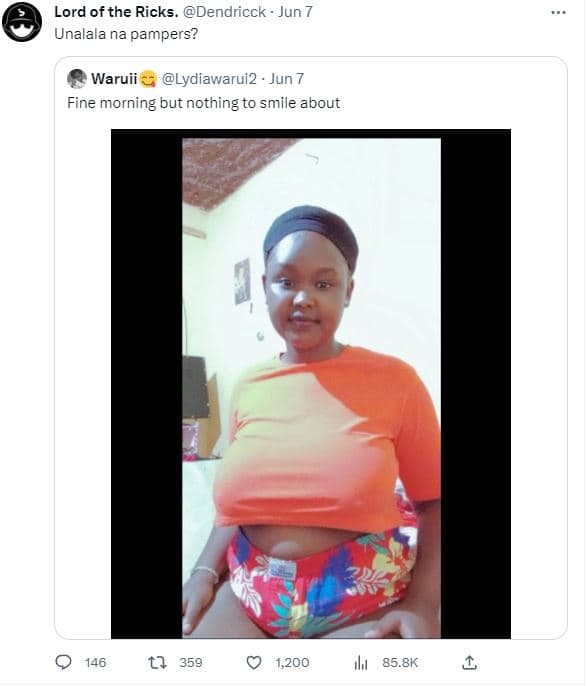This screenshot has width=587, height=686.
Task: Click the repost arrows icon
Action: tap(157, 662)
